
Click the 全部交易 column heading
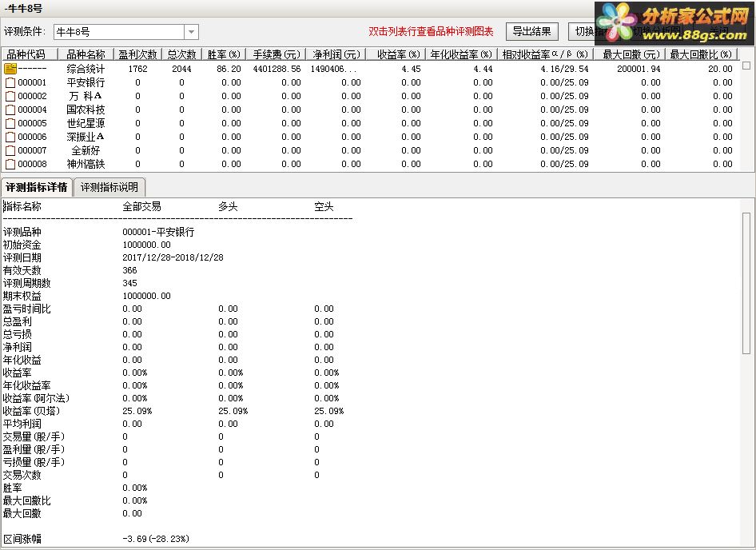141,207
